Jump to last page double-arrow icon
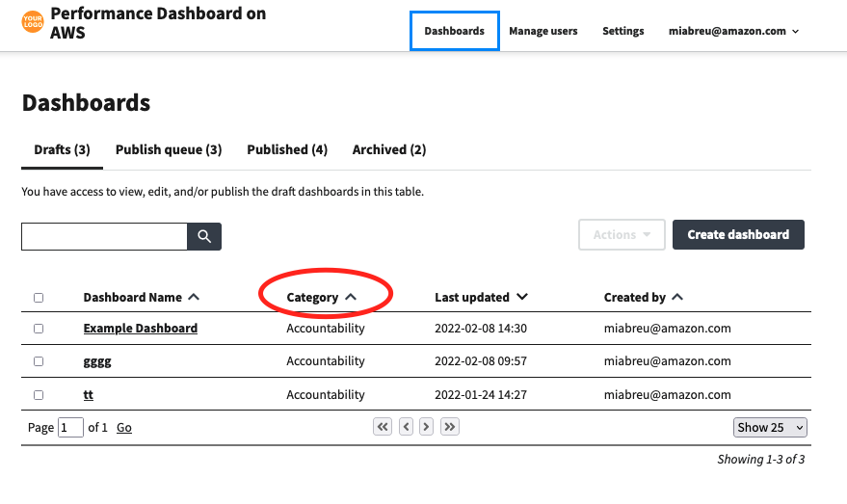Image resolution: width=847 pixels, height=504 pixels. [450, 427]
